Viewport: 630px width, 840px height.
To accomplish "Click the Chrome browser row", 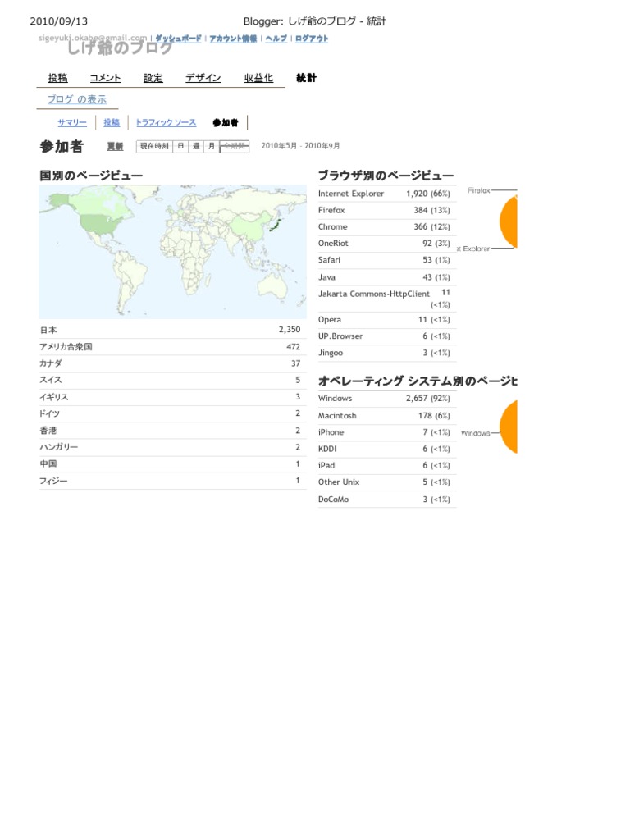I will click(x=387, y=226).
